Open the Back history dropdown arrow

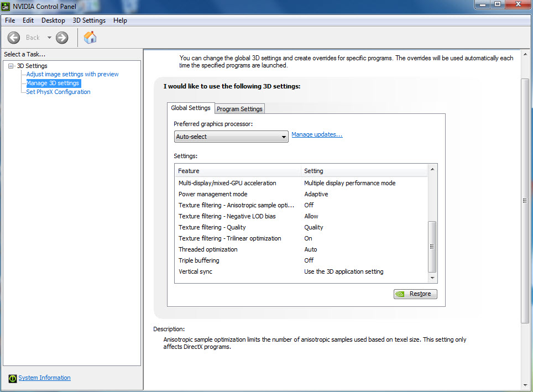point(49,38)
